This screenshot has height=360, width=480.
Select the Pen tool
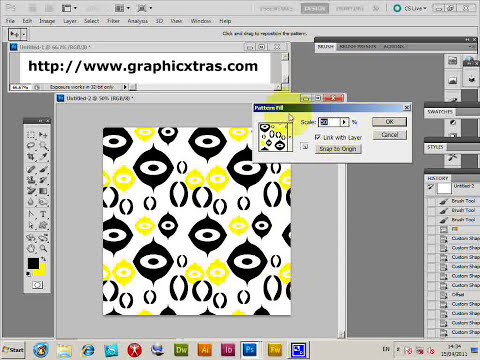(31, 214)
